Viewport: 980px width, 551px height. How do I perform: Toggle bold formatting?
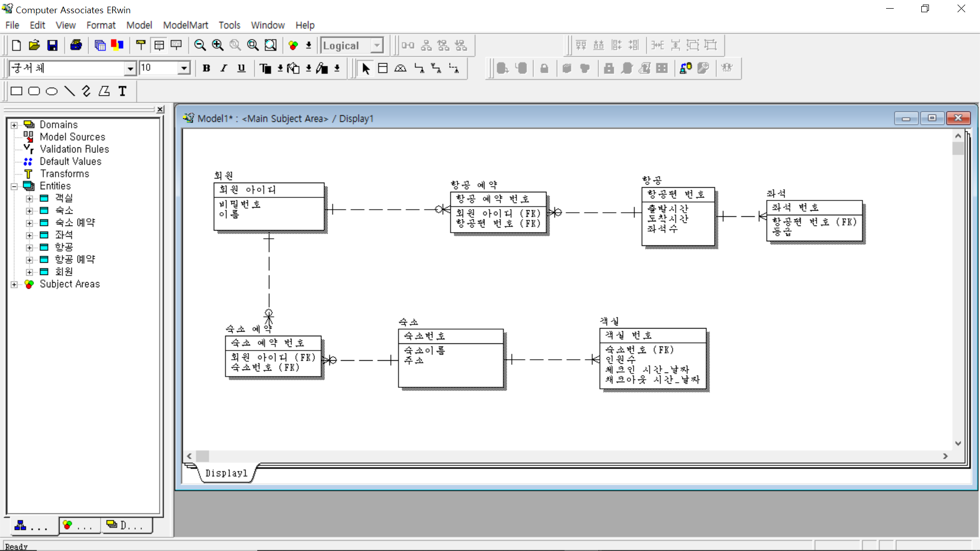coord(206,68)
